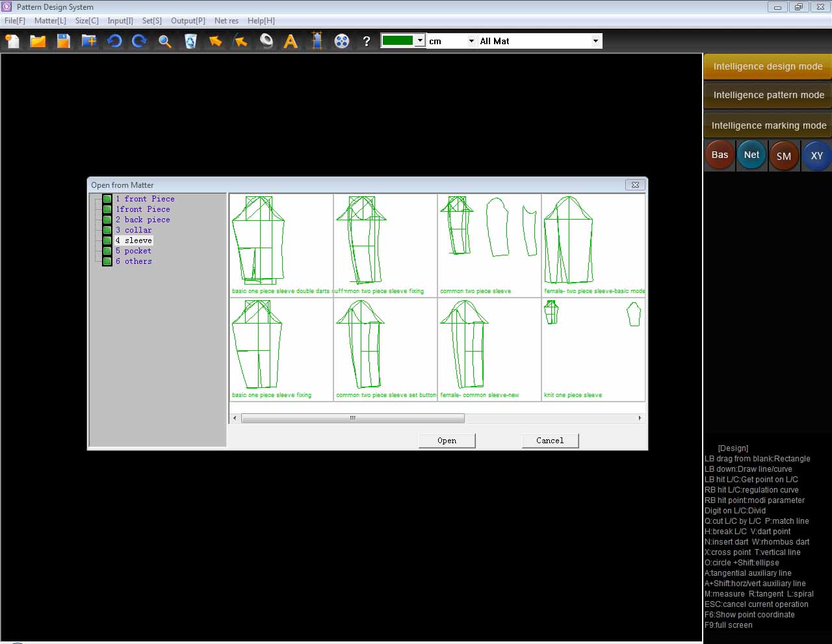The width and height of the screenshot is (832, 644).
Task: Click the new document toolbar icon
Action: [12, 42]
